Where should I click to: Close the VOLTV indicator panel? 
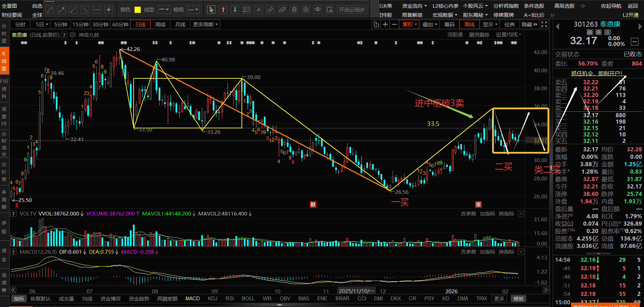tap(521, 213)
